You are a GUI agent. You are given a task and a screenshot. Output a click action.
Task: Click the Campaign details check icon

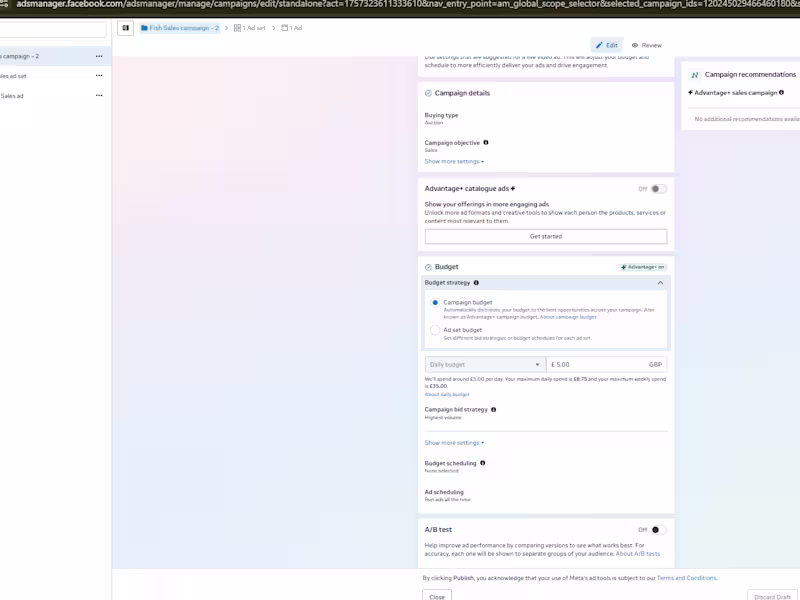point(428,93)
